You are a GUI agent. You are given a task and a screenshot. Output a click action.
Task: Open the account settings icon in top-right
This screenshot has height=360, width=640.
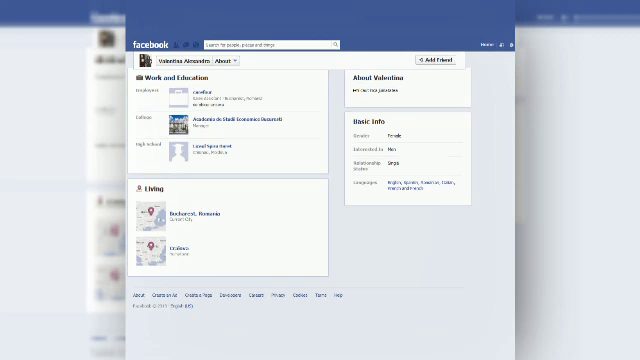click(511, 45)
